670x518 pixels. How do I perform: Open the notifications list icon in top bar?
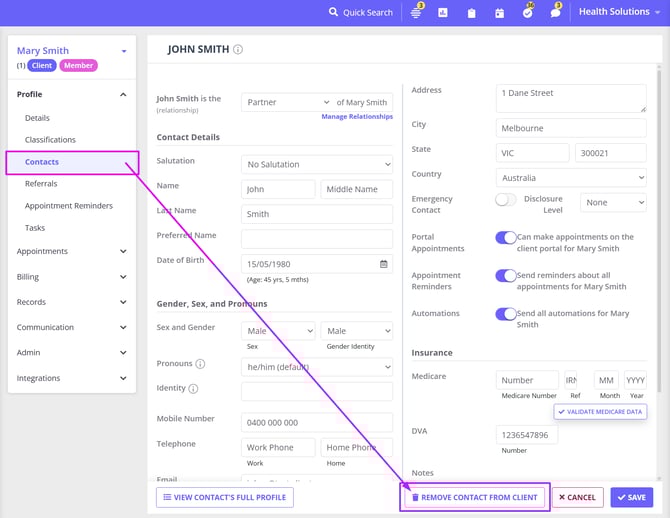tap(416, 13)
